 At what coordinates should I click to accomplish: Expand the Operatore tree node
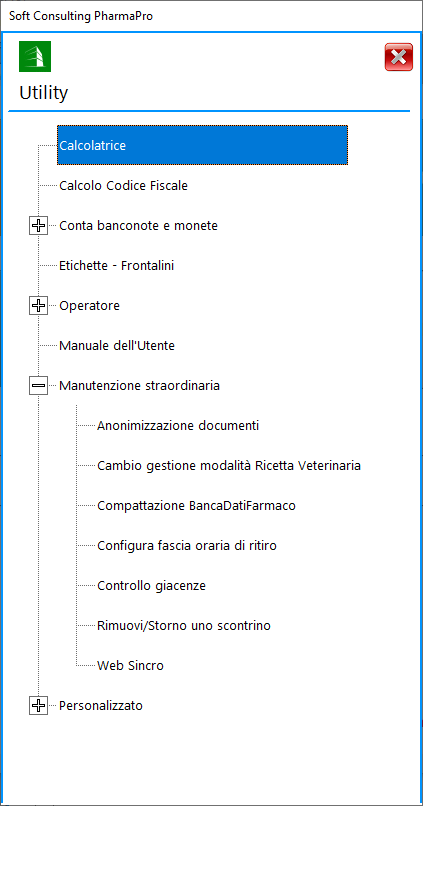(x=38, y=306)
